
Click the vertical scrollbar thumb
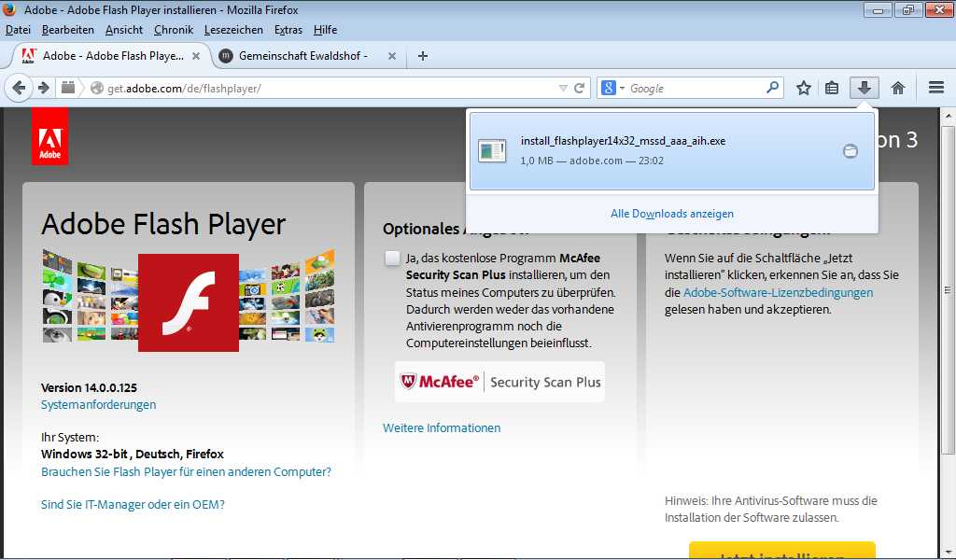tap(947, 289)
